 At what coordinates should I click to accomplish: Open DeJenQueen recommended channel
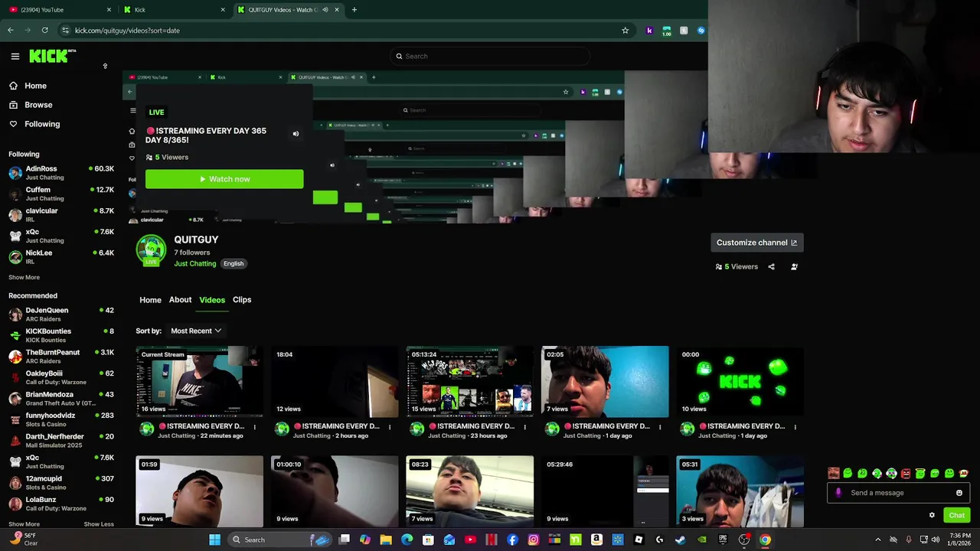click(x=61, y=315)
